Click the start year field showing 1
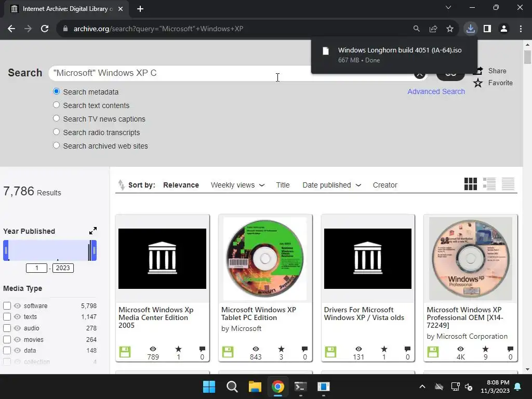 [37, 268]
